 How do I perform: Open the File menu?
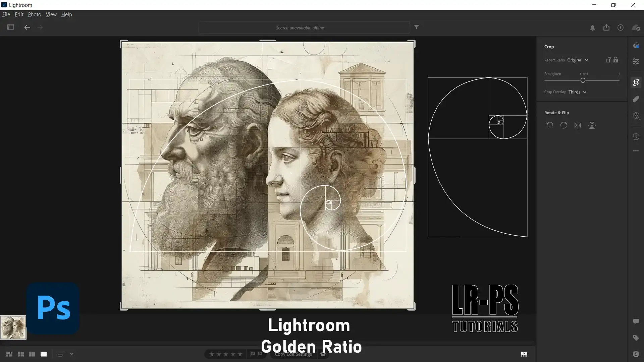[6, 14]
